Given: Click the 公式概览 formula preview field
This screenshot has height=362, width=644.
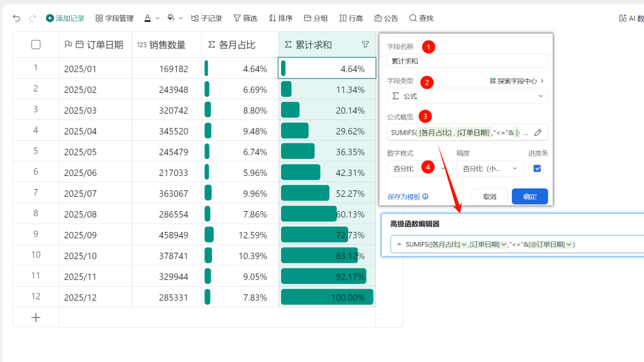Looking at the screenshot, I should click(x=467, y=133).
